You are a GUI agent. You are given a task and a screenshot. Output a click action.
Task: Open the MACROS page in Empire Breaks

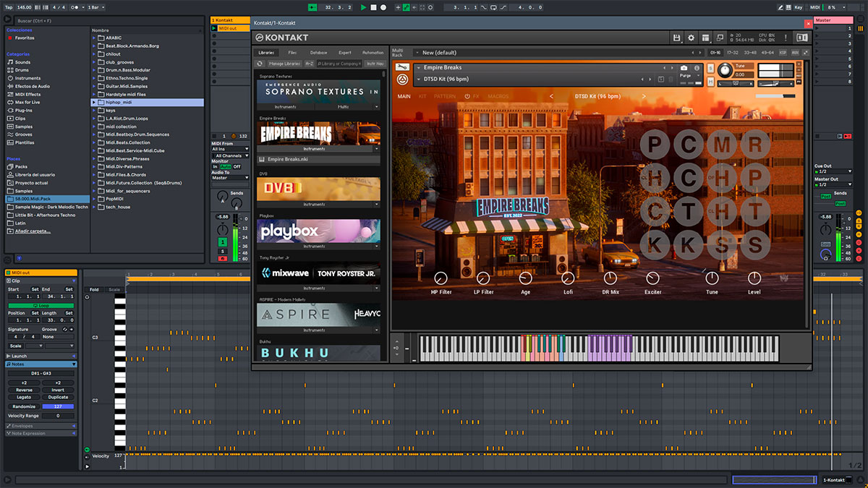(498, 96)
